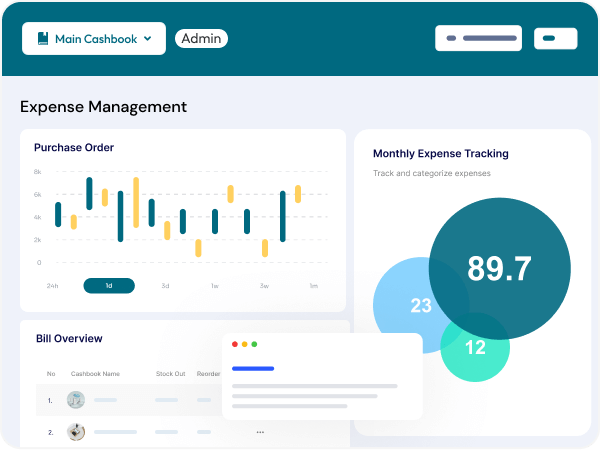Click the wide white header button

(x=478, y=38)
